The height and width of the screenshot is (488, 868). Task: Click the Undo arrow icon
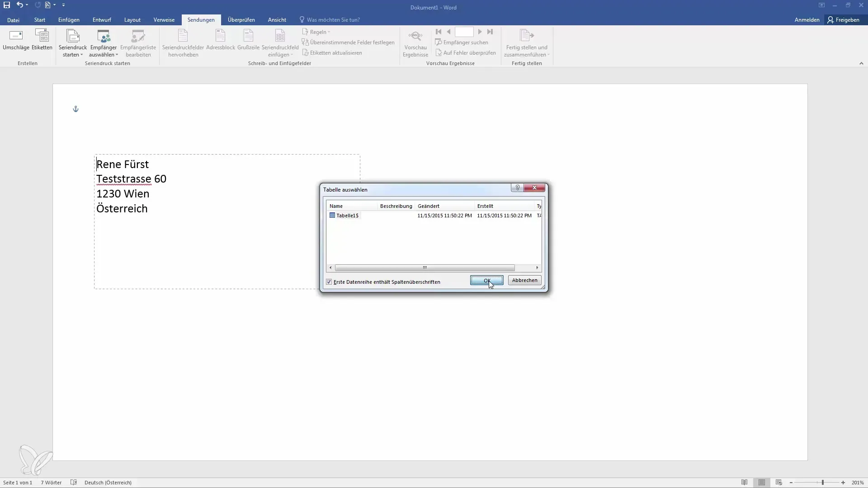coord(19,5)
